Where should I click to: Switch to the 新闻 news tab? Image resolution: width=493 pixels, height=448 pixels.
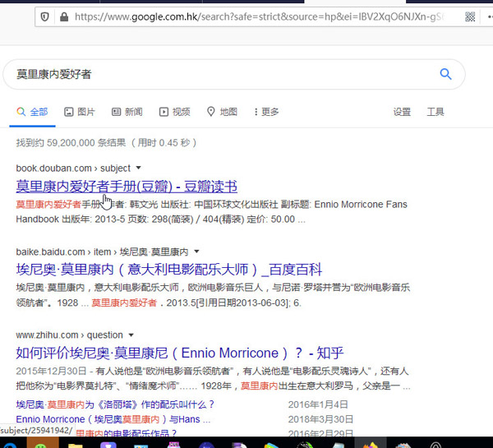(x=127, y=112)
